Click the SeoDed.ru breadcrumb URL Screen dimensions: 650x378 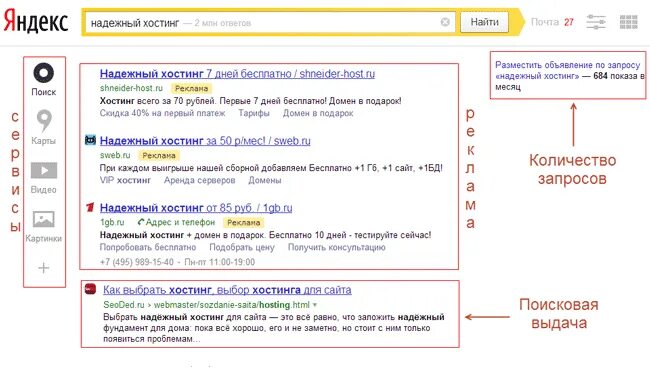(x=206, y=305)
